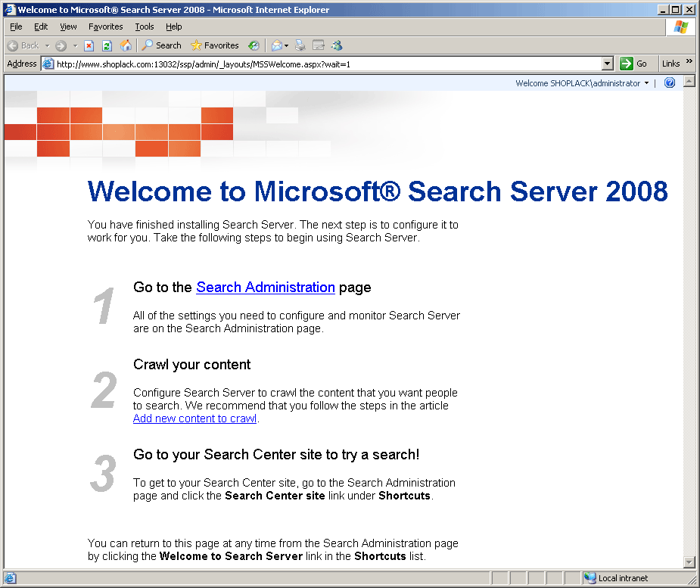The height and width of the screenshot is (588, 700).
Task: Minimize the Internet Explorer window
Action: [663, 9]
